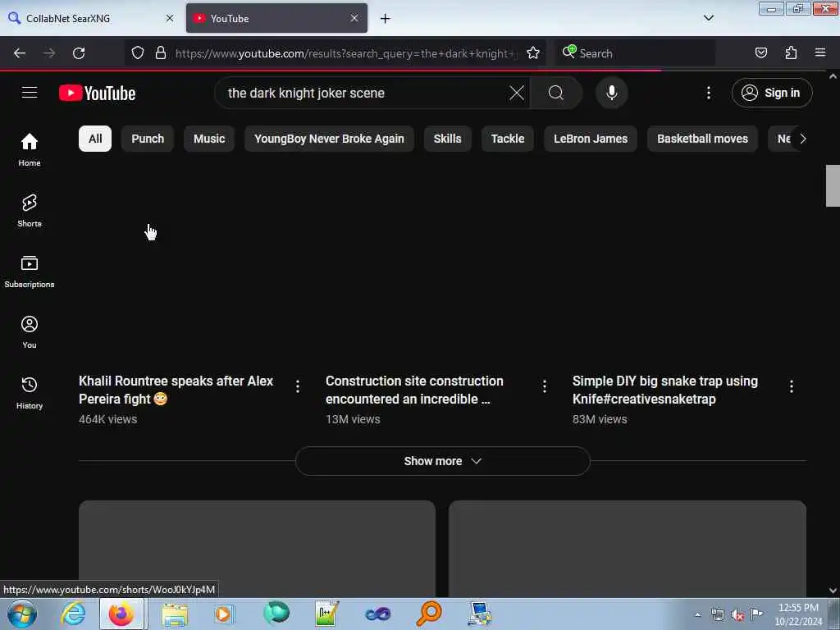This screenshot has height=630, width=840.
Task: Expand shorts shelf with Show more
Action: coord(442,461)
